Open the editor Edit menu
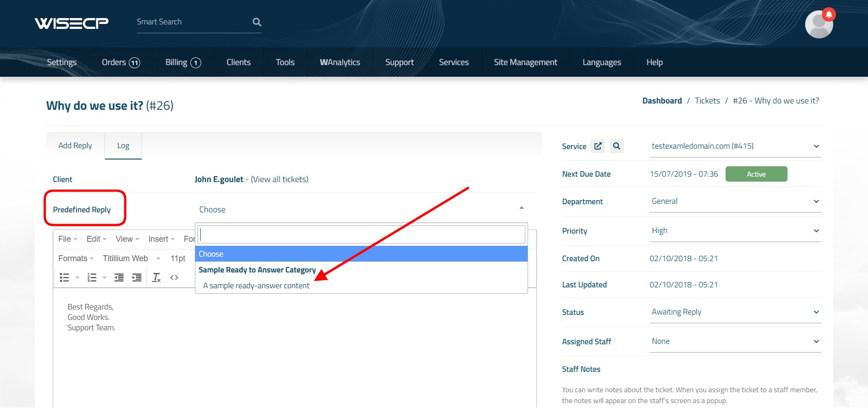The height and width of the screenshot is (408, 868). [96, 239]
